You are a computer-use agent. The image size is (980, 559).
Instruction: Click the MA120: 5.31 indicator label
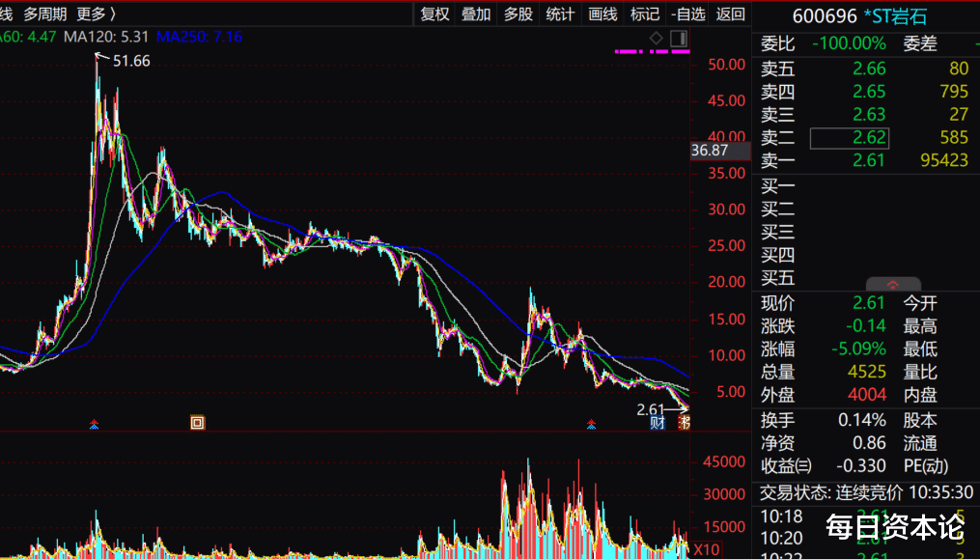point(106,37)
